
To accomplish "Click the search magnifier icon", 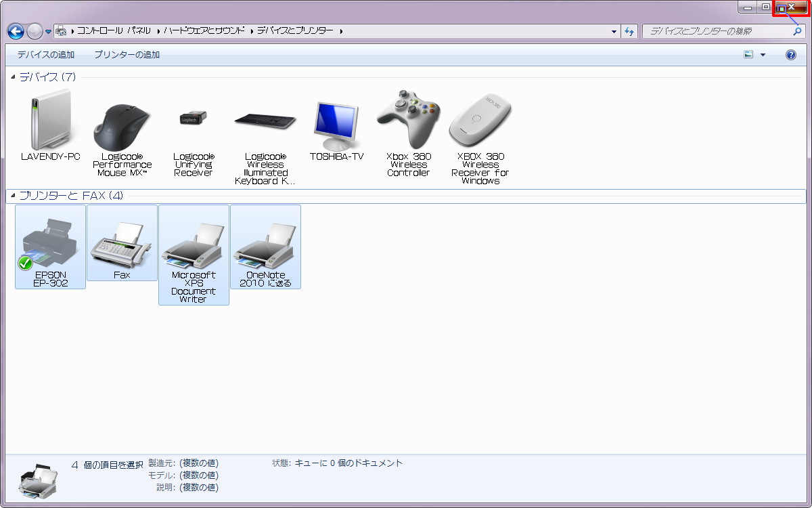I will pos(796,31).
